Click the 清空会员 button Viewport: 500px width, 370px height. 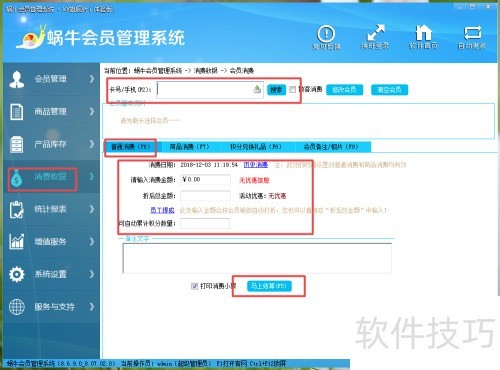[389, 90]
